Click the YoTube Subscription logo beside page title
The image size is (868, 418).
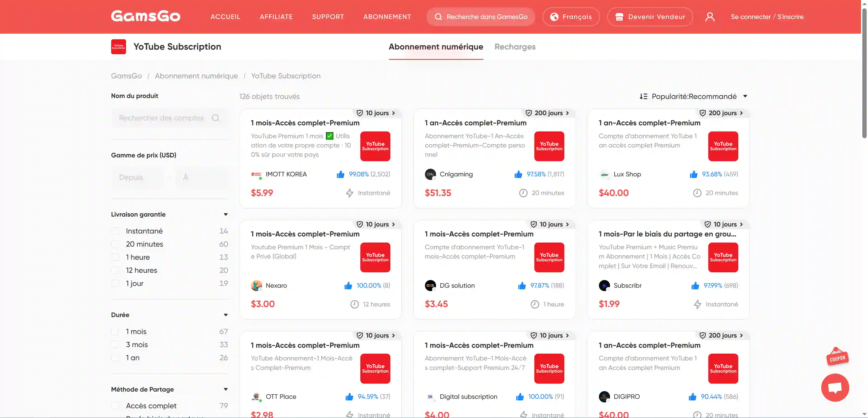[119, 47]
